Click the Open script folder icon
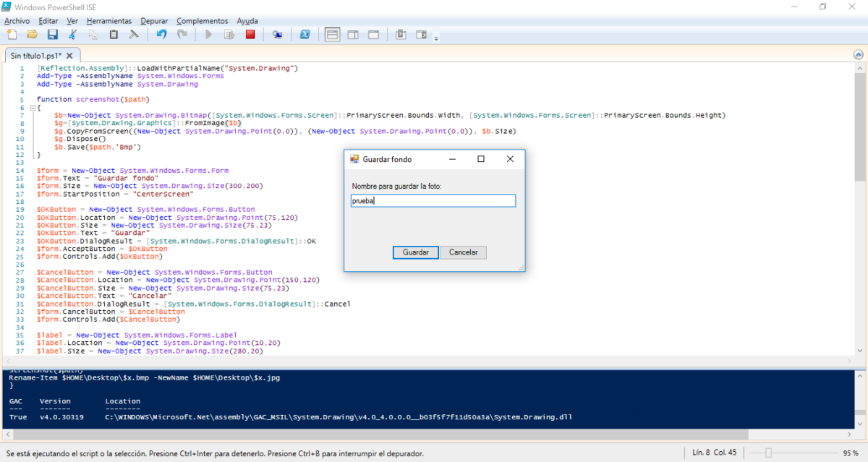 (32, 34)
